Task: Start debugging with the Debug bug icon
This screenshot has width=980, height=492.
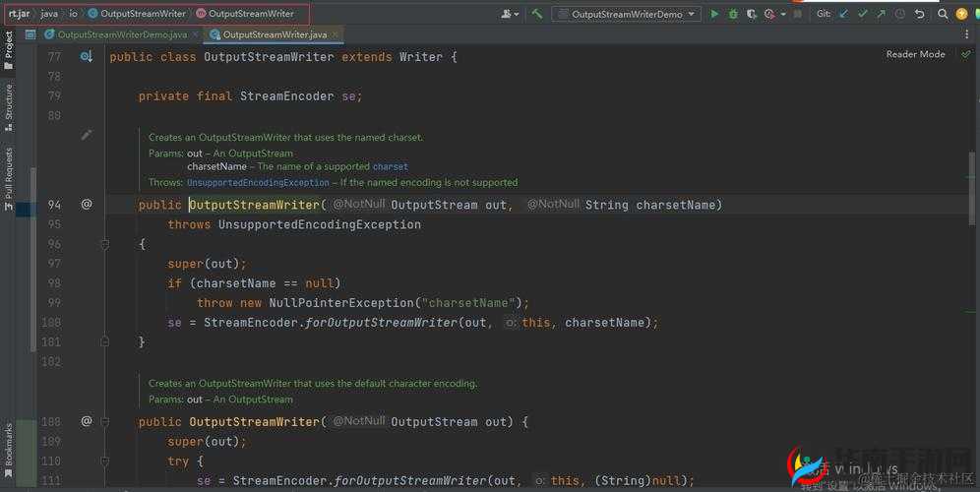Action: tap(734, 14)
